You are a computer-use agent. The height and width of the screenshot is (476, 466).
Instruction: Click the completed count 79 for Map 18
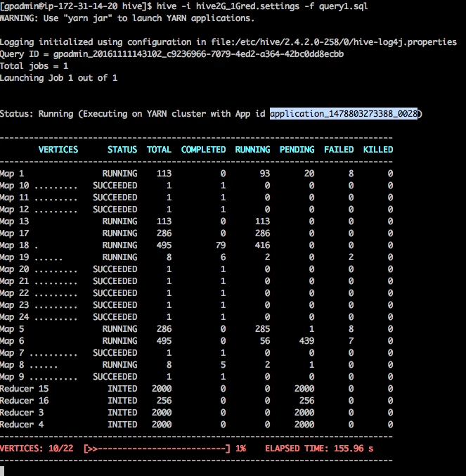(221, 245)
